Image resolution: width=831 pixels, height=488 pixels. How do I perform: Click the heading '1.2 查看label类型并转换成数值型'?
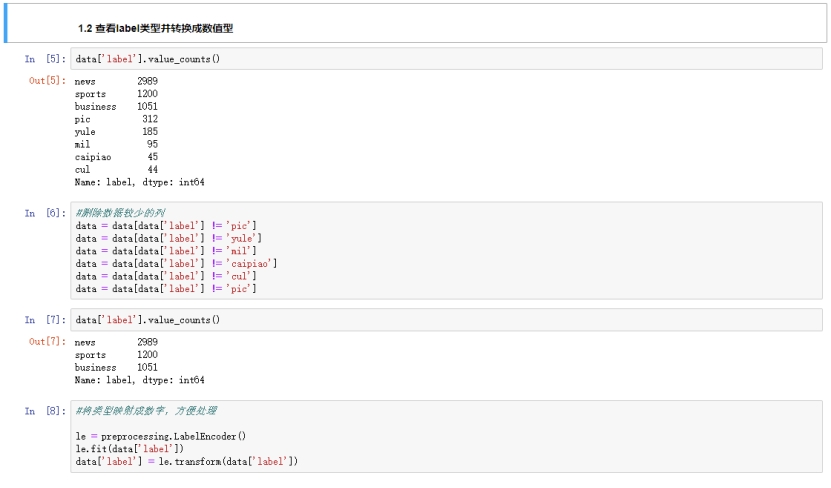tap(155, 28)
